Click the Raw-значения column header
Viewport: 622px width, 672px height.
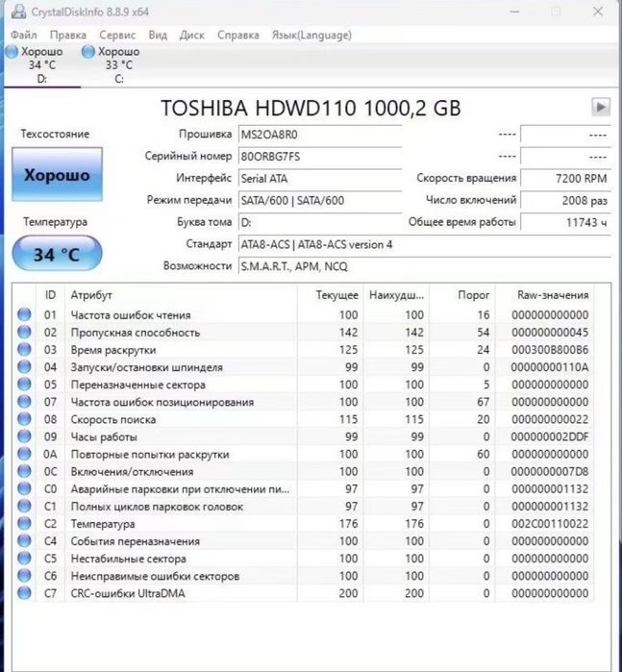click(x=545, y=295)
